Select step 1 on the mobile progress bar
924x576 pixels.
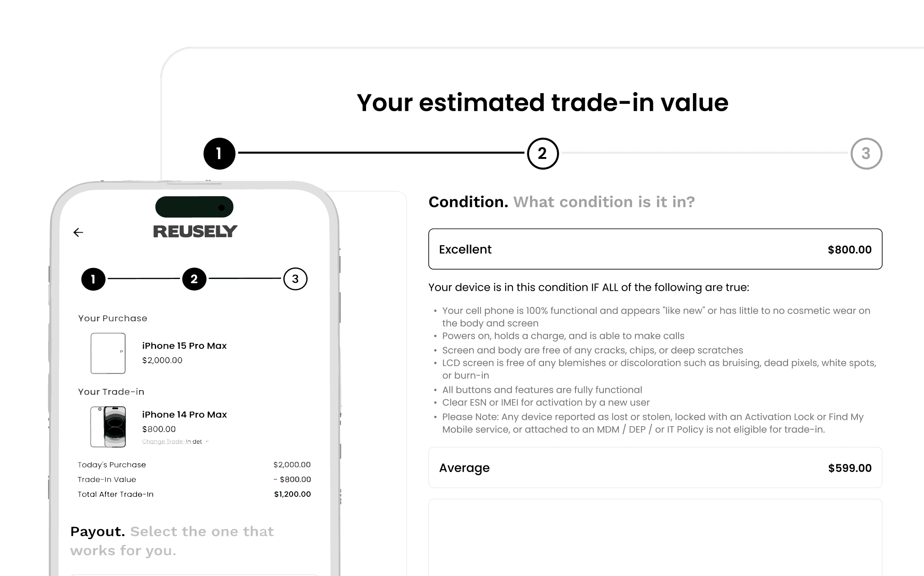[x=93, y=279]
